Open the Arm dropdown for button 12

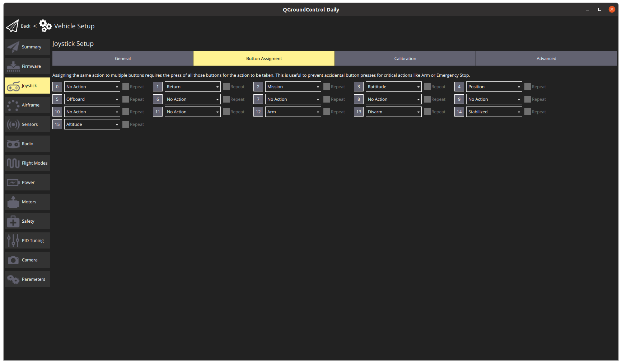click(x=293, y=112)
